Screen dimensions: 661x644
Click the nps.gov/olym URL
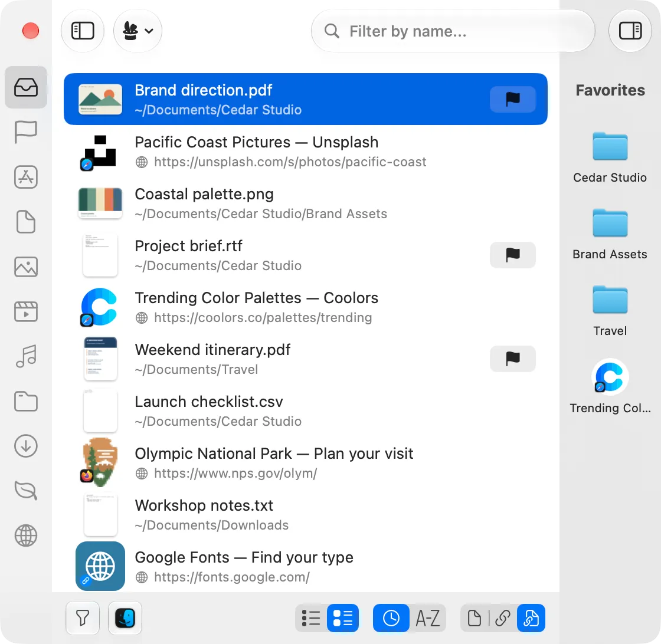pyautogui.click(x=235, y=474)
